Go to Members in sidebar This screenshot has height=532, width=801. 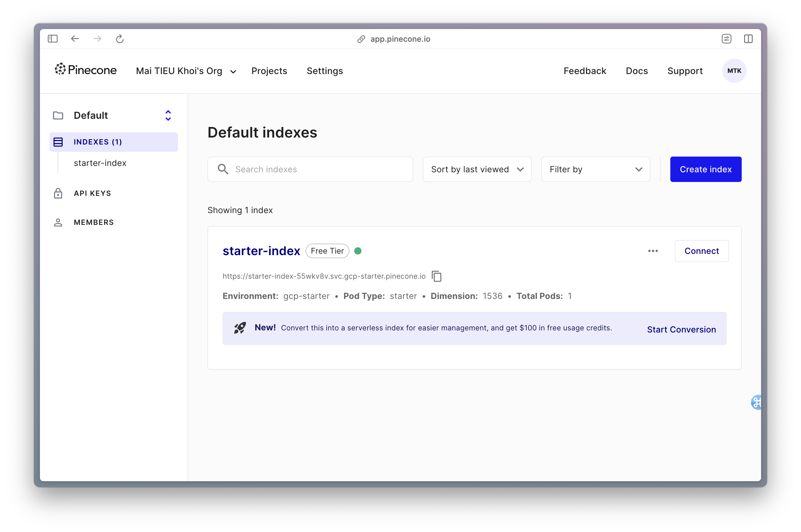point(94,222)
